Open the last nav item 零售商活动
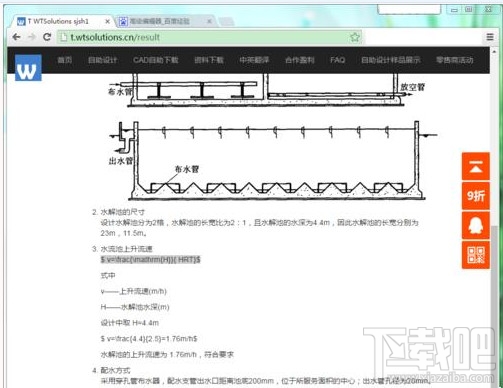Image resolution: width=503 pixels, height=388 pixels. point(455,60)
